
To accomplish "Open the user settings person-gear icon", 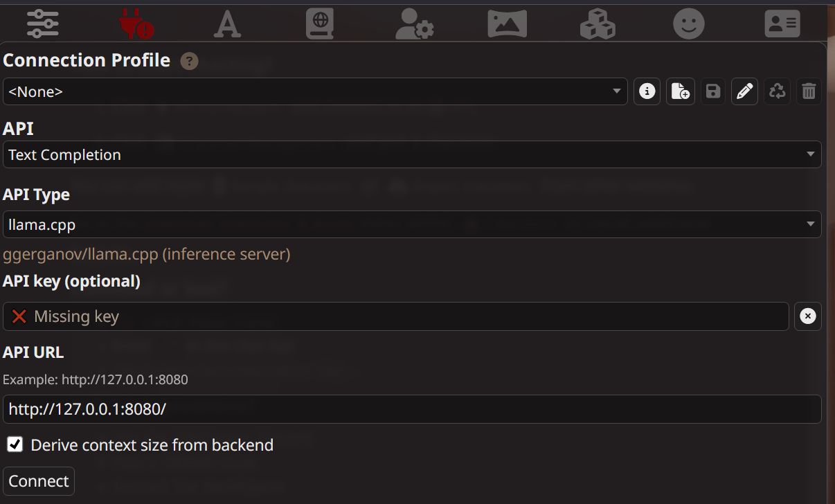I will [x=414, y=24].
